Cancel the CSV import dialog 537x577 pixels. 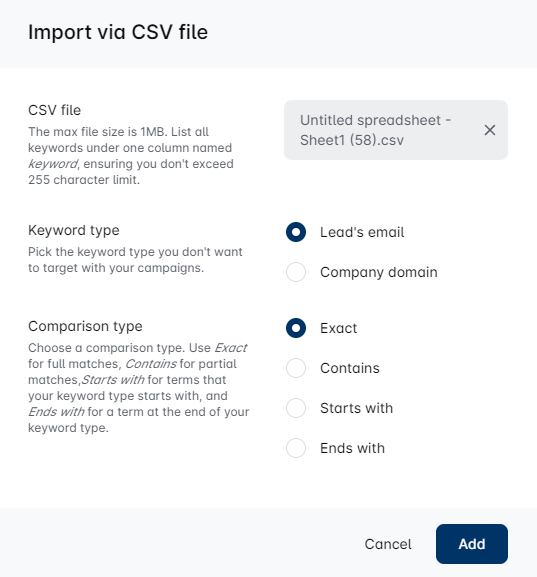[x=388, y=544]
